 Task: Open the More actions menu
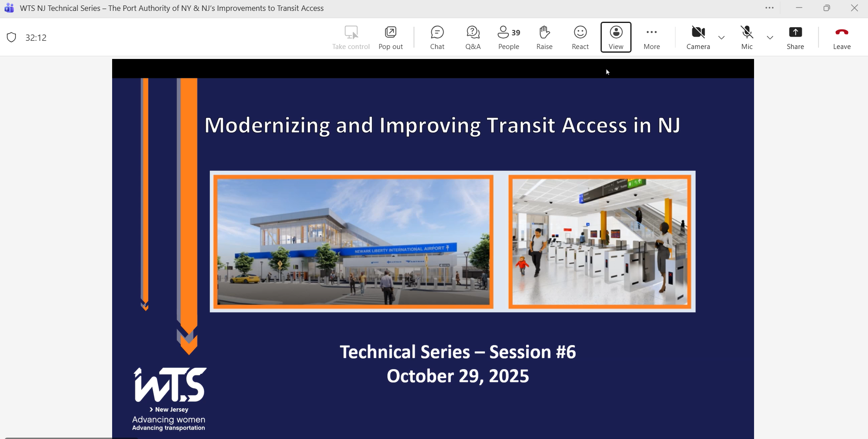(x=651, y=37)
